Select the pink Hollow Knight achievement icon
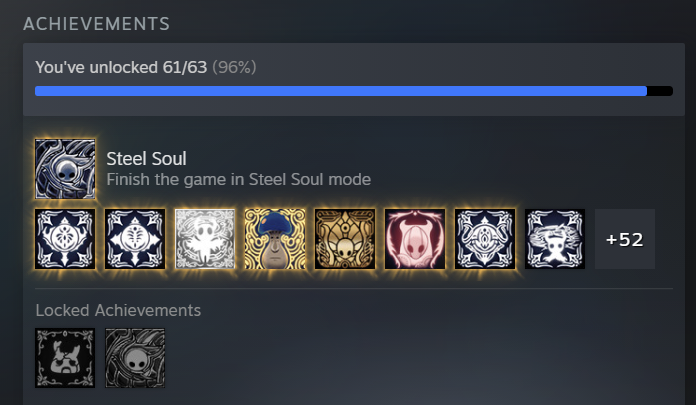Screen dimensions: 696x405 pyautogui.click(x=415, y=239)
